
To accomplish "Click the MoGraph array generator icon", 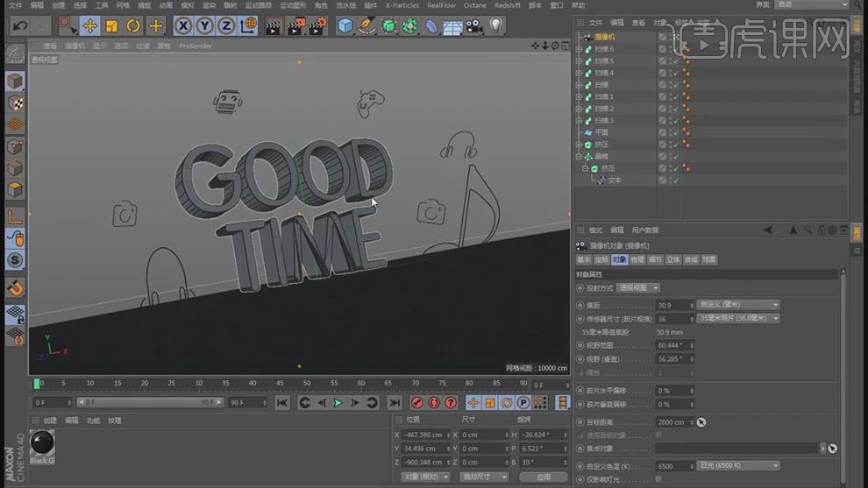I will 410,25.
